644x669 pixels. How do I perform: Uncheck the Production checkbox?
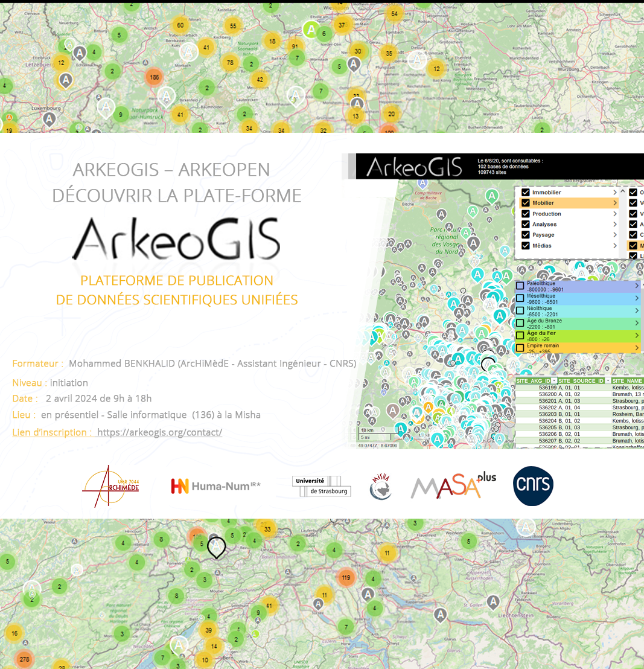click(x=526, y=214)
